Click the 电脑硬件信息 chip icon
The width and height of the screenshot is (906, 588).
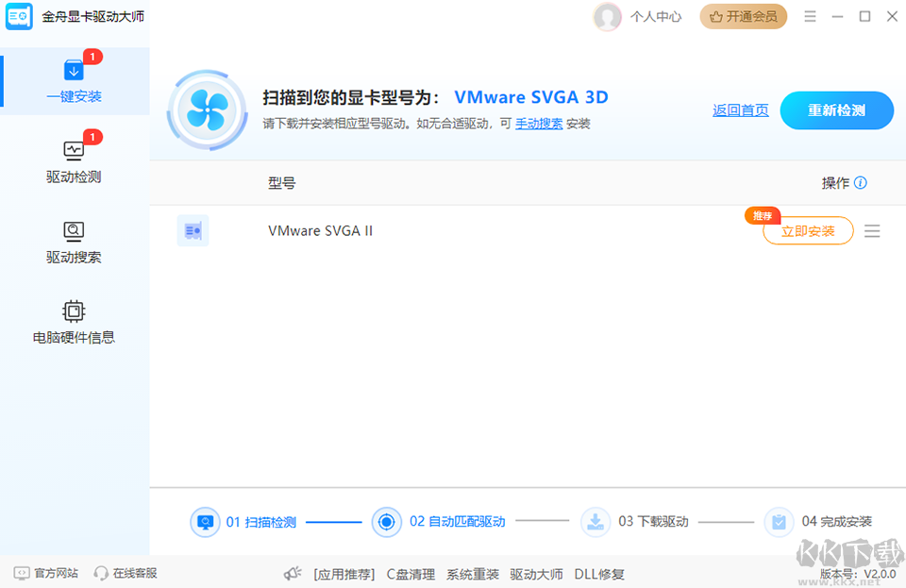tap(74, 311)
